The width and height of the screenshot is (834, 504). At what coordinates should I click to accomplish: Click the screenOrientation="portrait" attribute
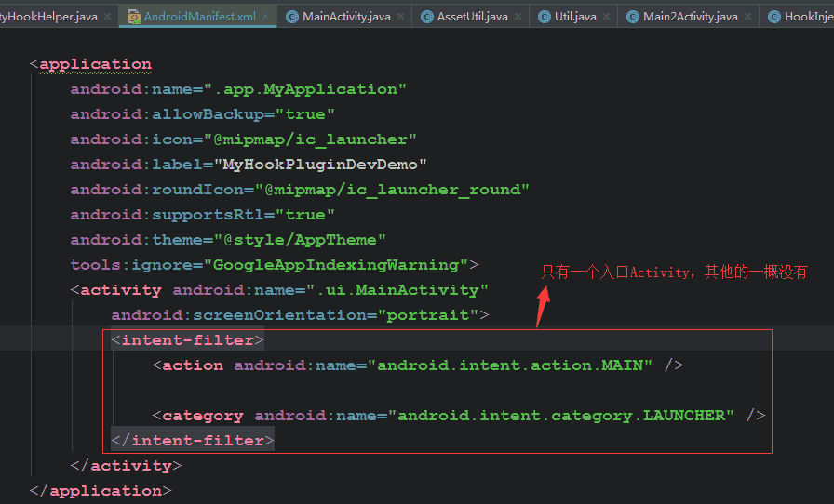point(295,314)
